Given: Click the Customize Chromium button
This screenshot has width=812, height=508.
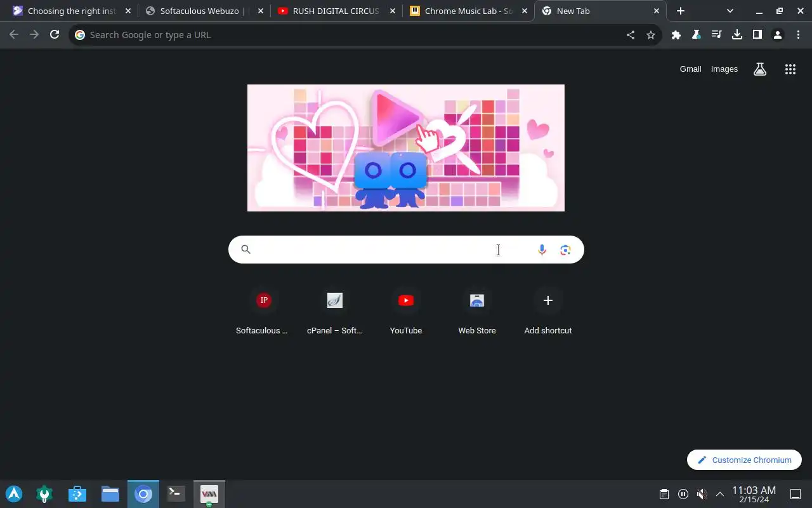Looking at the screenshot, I should coord(744,460).
